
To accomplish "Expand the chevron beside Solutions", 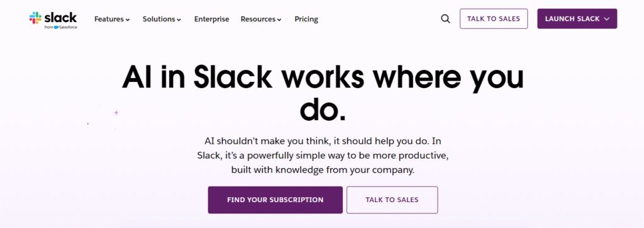I will click(179, 20).
